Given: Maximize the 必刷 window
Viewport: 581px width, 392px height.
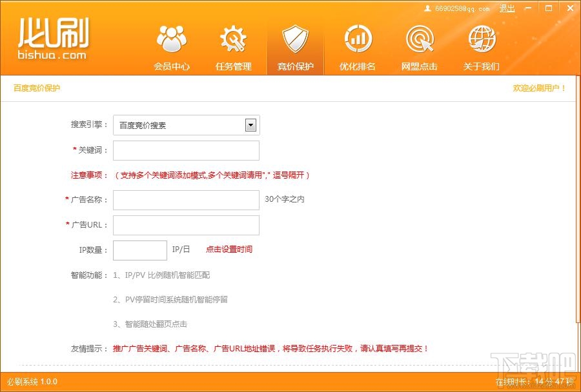Looking at the screenshot, I should coord(549,8).
